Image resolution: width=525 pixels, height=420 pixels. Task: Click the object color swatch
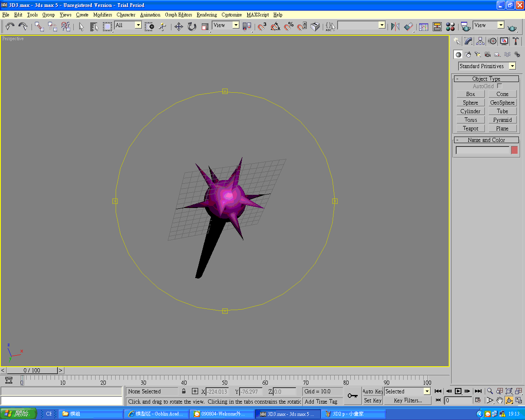pos(514,150)
